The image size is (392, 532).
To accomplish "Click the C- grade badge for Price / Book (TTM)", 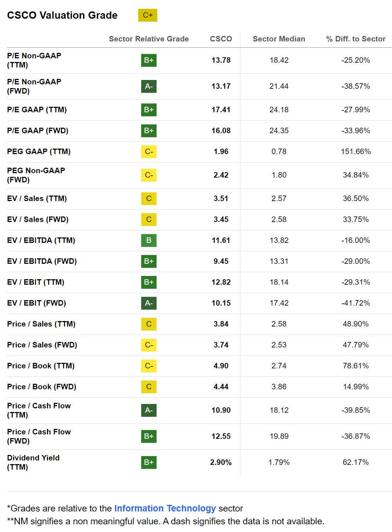I will click(149, 366).
